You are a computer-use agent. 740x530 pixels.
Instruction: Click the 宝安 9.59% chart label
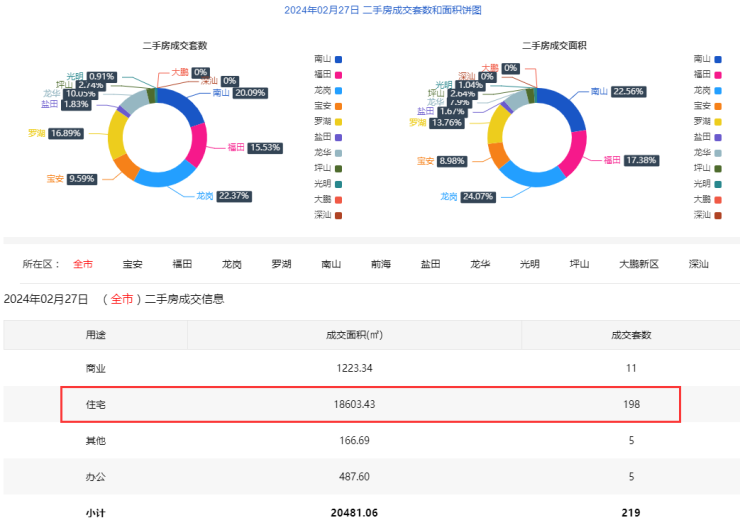72,179
